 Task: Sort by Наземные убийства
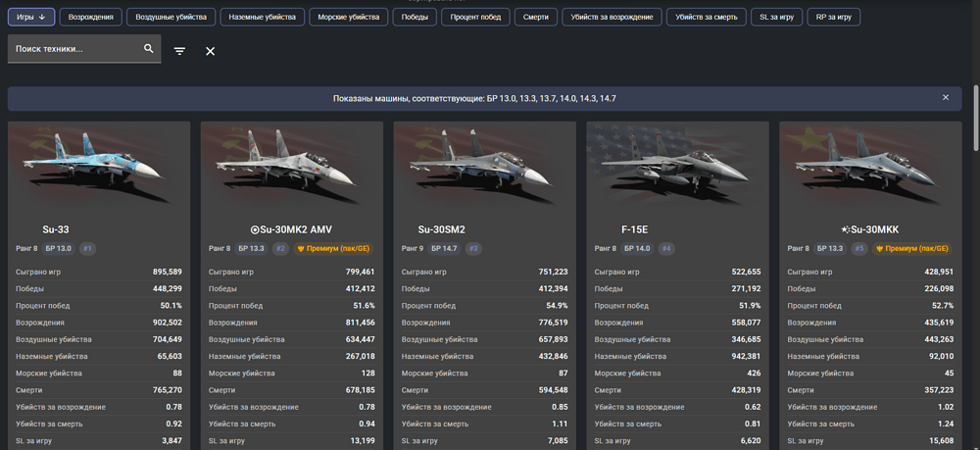click(x=263, y=17)
